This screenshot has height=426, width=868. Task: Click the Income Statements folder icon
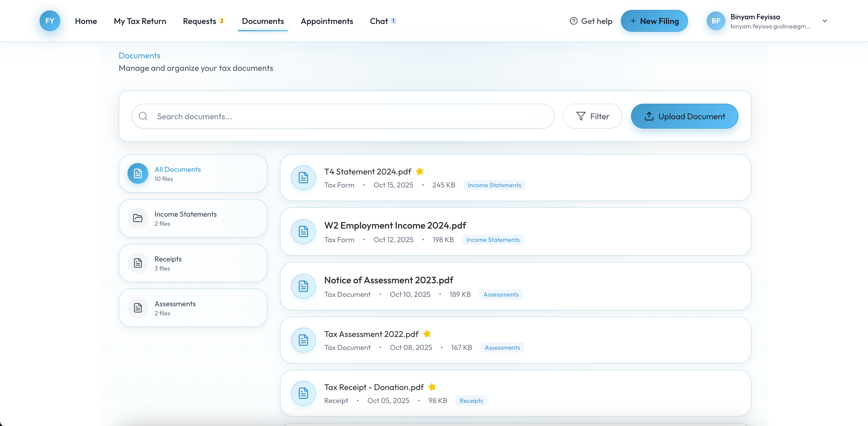(x=138, y=218)
